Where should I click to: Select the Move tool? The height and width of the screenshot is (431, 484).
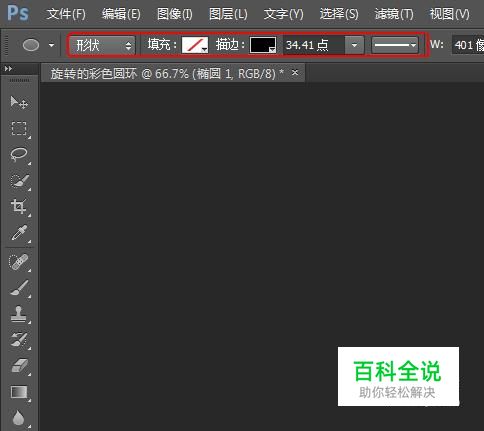19,103
